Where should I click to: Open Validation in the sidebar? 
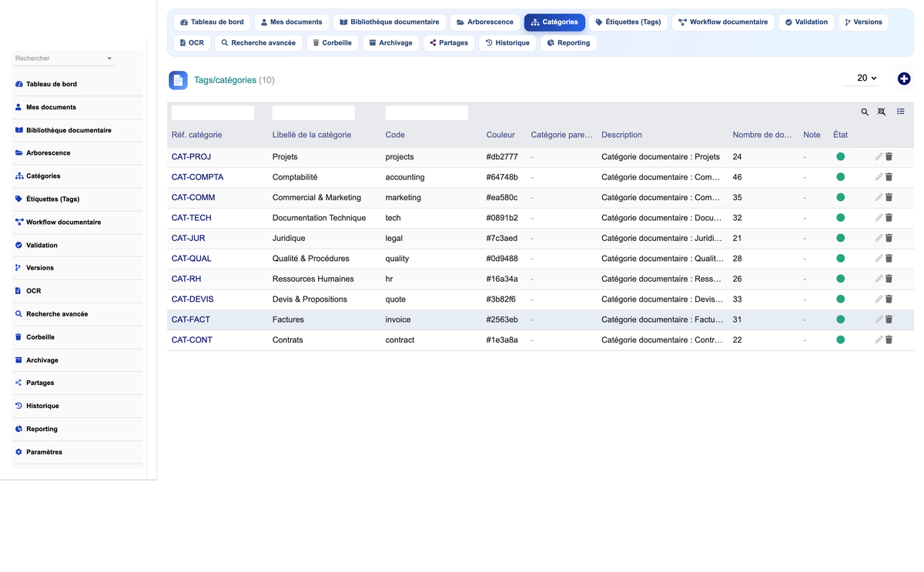pyautogui.click(x=78, y=245)
